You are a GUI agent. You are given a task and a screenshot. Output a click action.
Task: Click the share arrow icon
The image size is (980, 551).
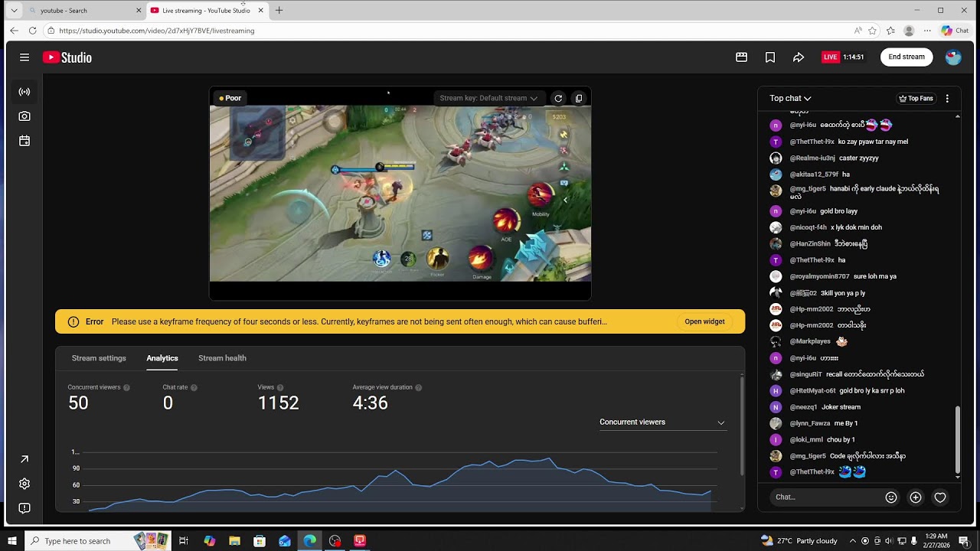799,57
